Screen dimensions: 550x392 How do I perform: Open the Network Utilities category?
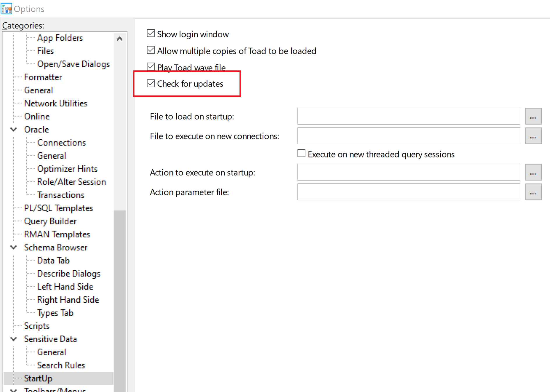click(56, 103)
